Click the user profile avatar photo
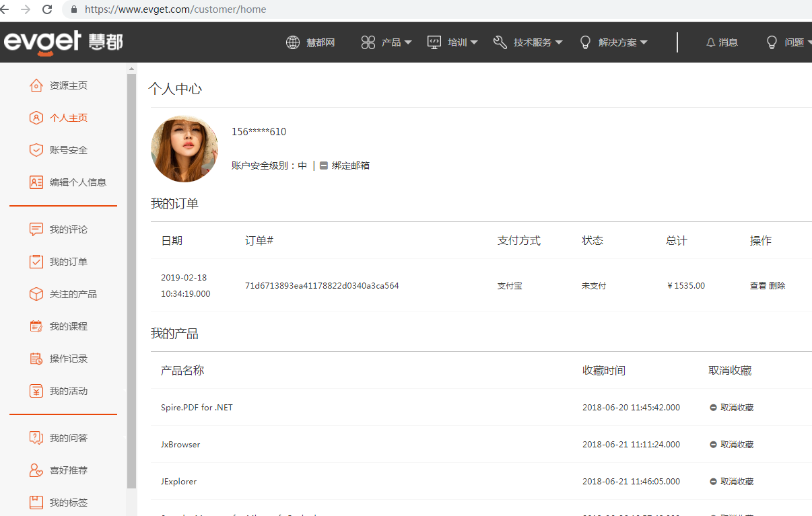This screenshot has height=516, width=812. [x=184, y=149]
